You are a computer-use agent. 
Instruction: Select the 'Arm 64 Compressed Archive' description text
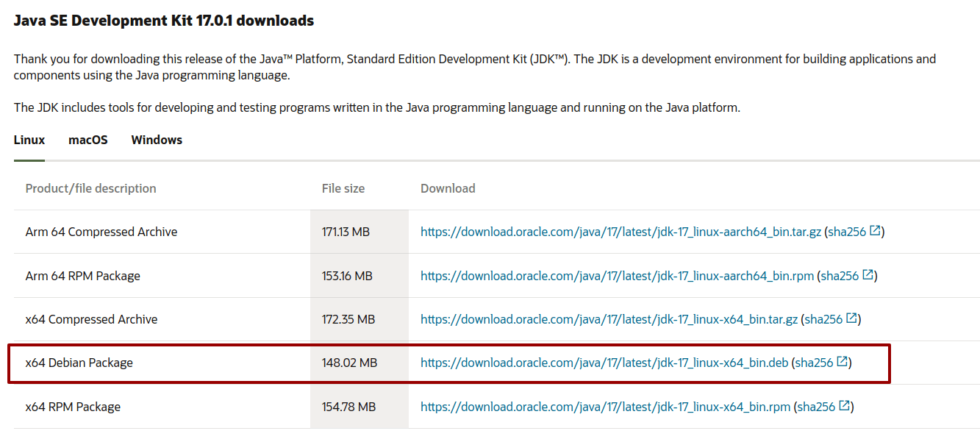click(x=101, y=232)
